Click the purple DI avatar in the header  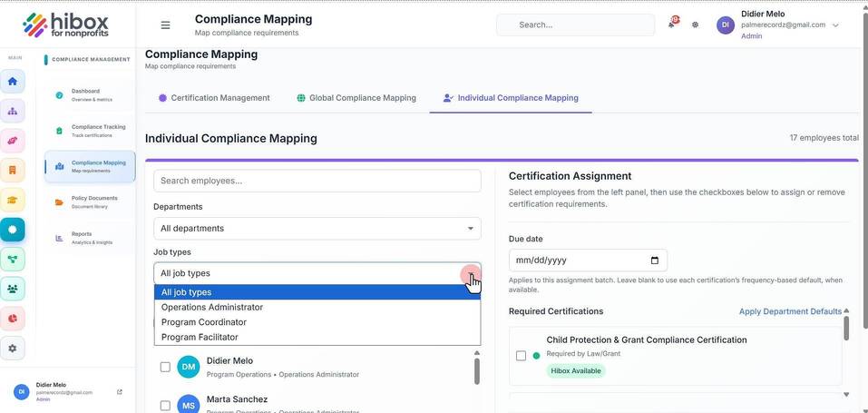click(726, 25)
